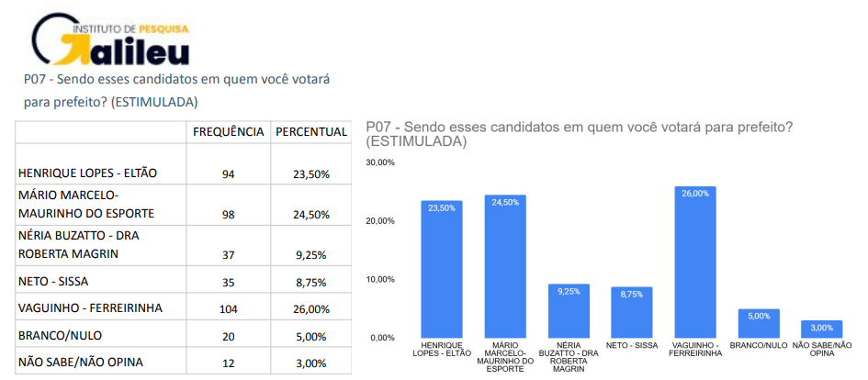This screenshot has width=868, height=380.
Task: Click the NÉRIA BUZATTO 9,25% bar
Action: 569,311
